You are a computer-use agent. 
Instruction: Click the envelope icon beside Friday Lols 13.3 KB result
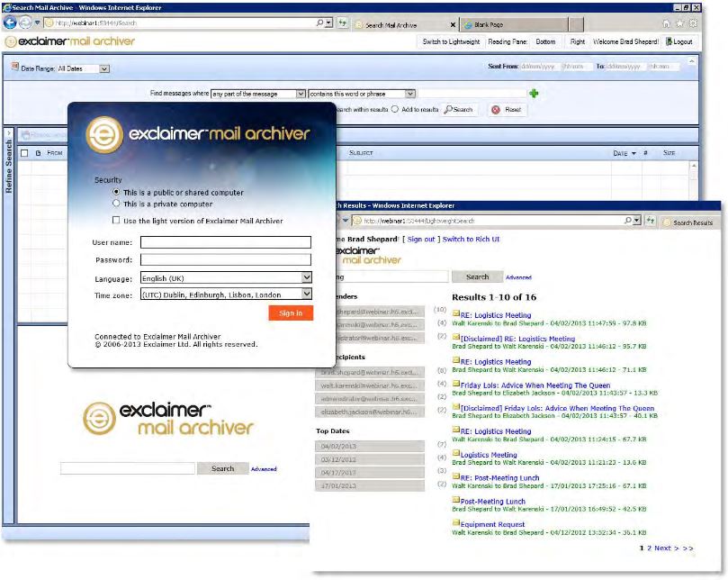pyautogui.click(x=456, y=384)
